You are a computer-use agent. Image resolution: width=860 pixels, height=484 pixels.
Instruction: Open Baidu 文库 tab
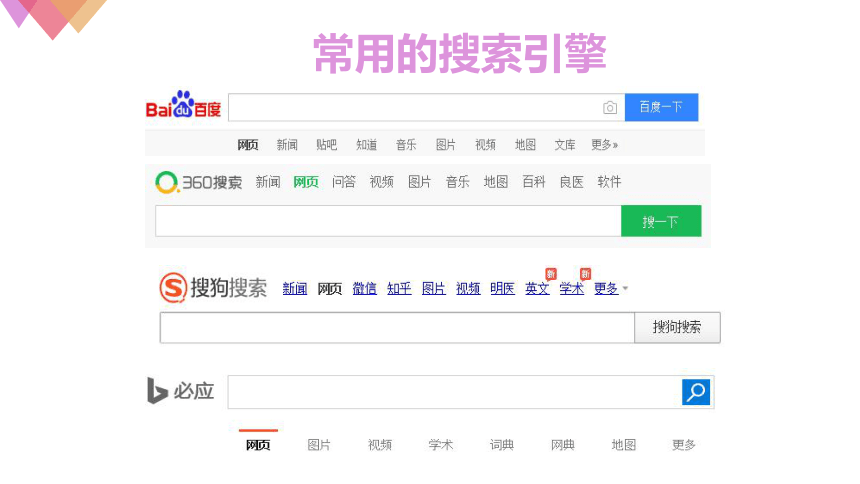point(564,145)
